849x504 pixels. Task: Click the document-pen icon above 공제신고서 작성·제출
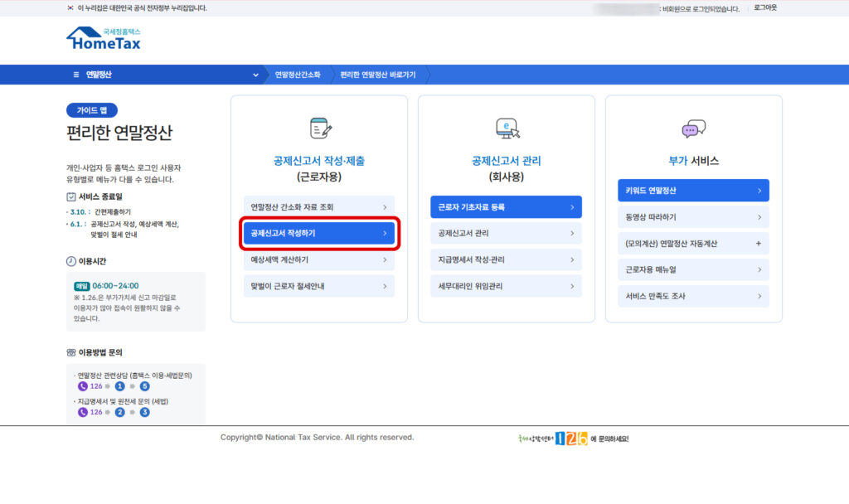coord(318,128)
